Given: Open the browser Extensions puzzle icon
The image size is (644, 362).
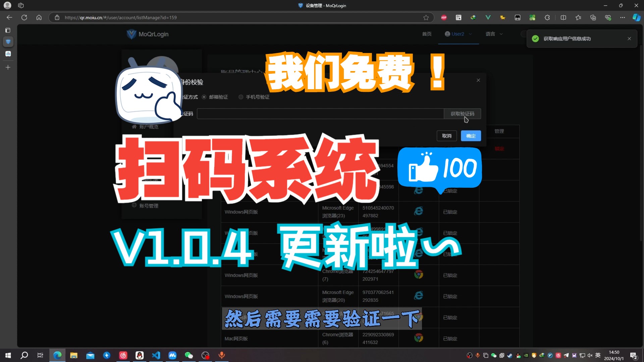Looking at the screenshot, I should (547, 17).
